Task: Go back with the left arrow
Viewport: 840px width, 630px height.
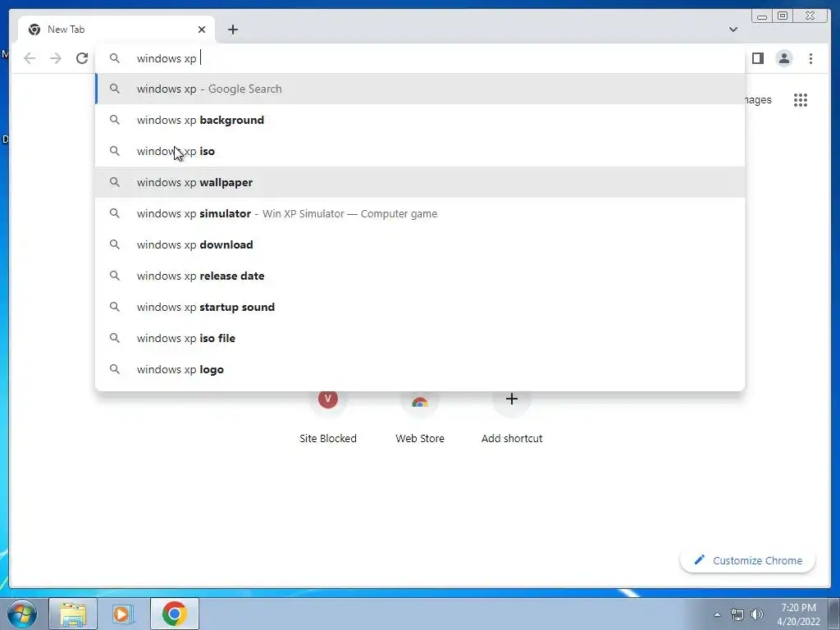Action: tap(30, 58)
